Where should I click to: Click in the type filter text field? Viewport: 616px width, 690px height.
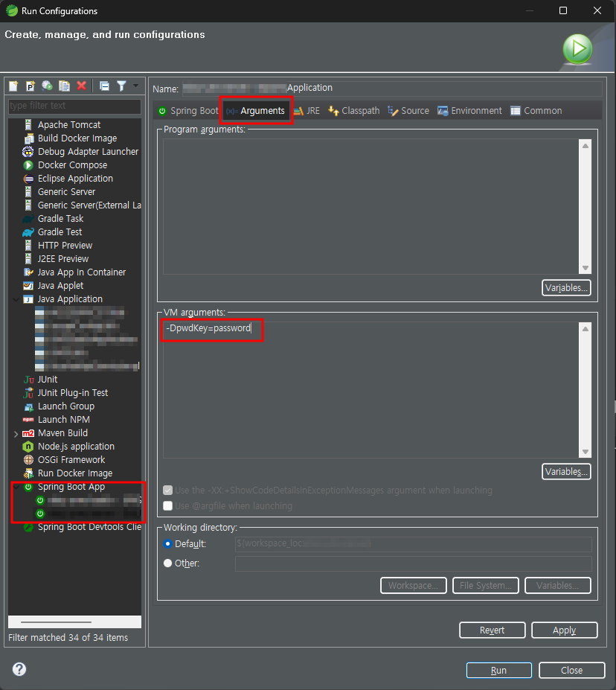coord(74,106)
